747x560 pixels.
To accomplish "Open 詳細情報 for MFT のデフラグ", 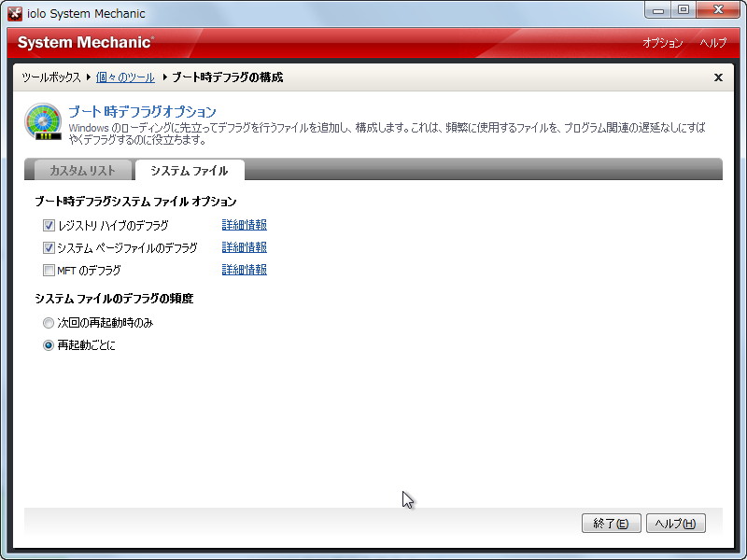I will (x=245, y=270).
